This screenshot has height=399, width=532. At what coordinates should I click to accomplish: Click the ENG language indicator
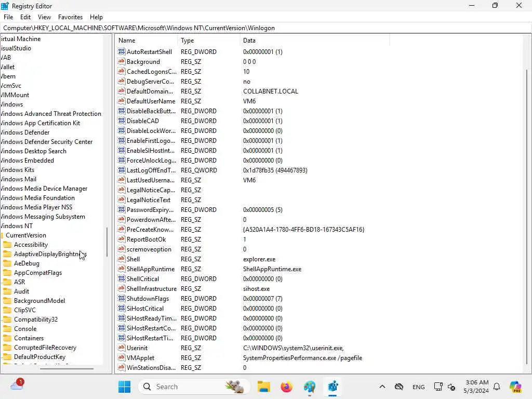[418, 387]
